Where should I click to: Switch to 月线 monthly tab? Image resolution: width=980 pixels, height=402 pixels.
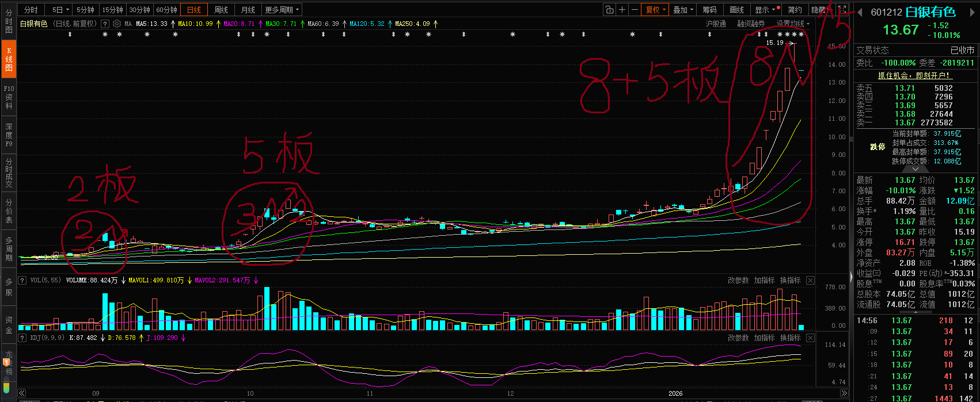pyautogui.click(x=248, y=10)
